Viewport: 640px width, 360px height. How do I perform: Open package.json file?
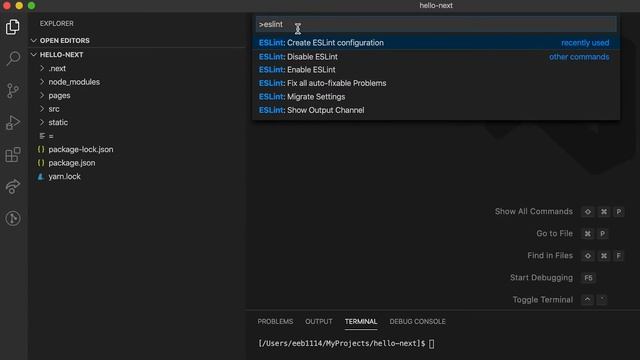coord(72,163)
